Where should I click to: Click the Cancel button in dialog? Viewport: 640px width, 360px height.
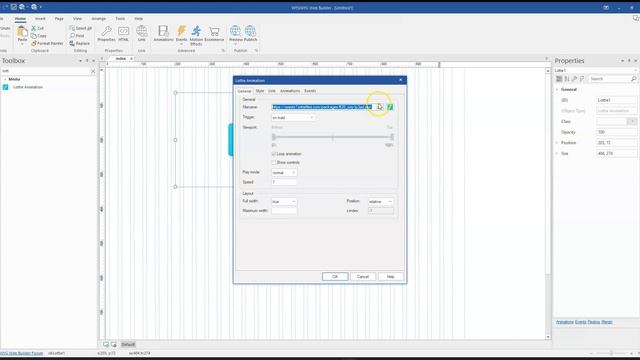click(x=363, y=277)
